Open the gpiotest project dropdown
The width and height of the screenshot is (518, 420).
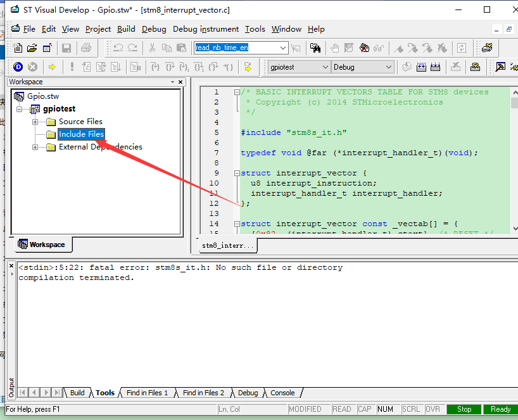pyautogui.click(x=325, y=67)
